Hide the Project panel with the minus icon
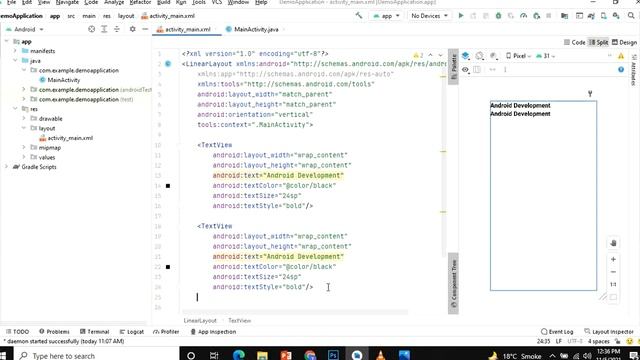Screen dimensions: 640x360 pyautogui.click(x=145, y=29)
